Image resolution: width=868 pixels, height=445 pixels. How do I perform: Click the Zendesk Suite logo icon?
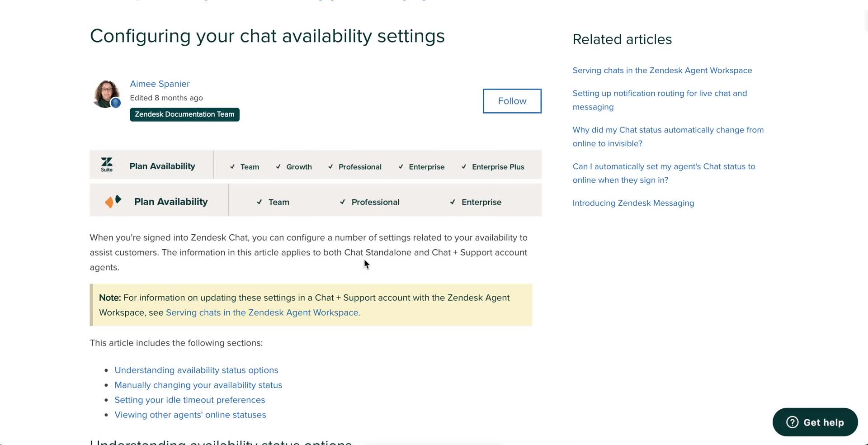click(107, 165)
